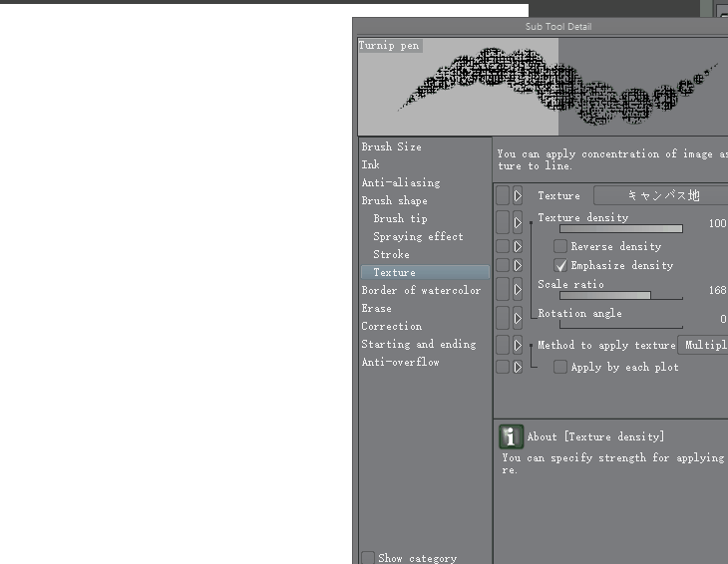728x564 pixels.
Task: Click the Rotation angle slider track
Action: point(620,325)
